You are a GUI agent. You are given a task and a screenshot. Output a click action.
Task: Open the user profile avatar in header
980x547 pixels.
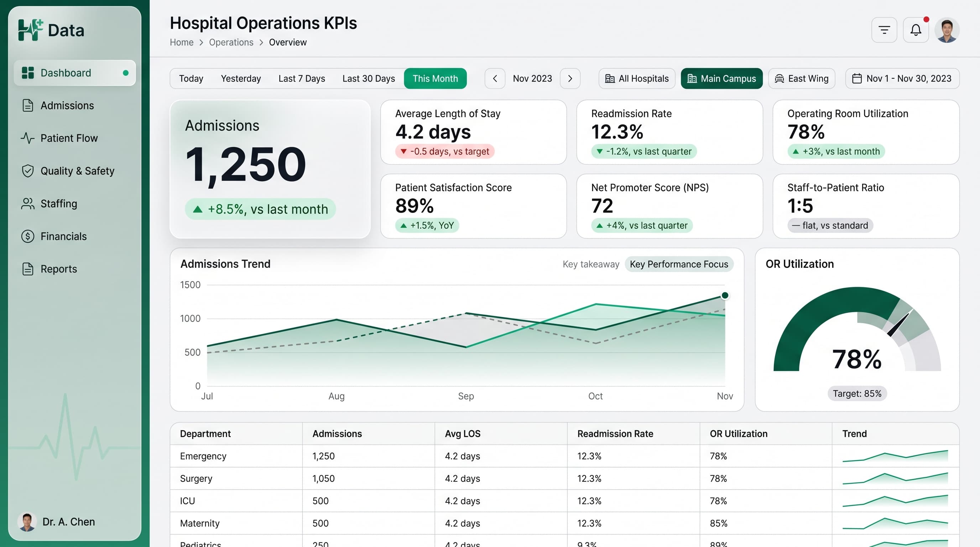pos(947,30)
